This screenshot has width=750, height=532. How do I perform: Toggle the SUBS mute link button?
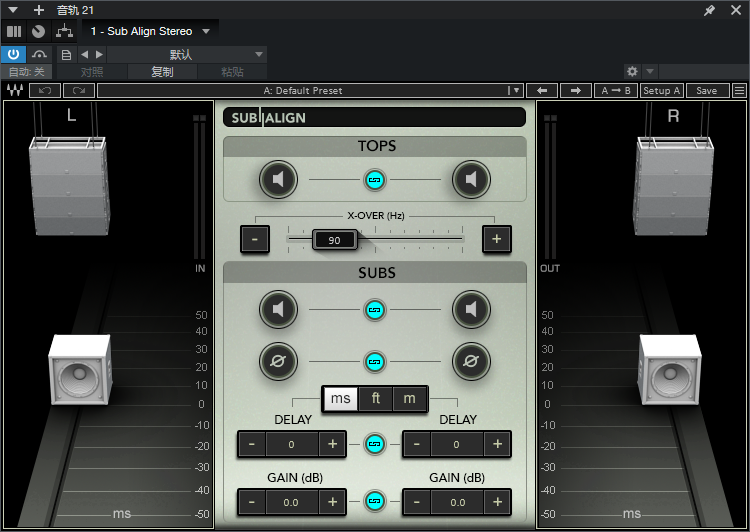click(375, 310)
